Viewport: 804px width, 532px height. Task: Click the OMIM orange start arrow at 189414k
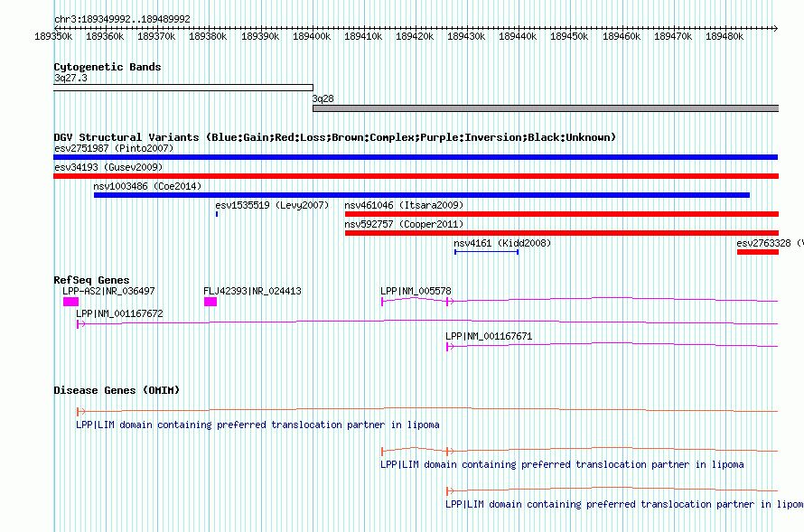pos(383,452)
